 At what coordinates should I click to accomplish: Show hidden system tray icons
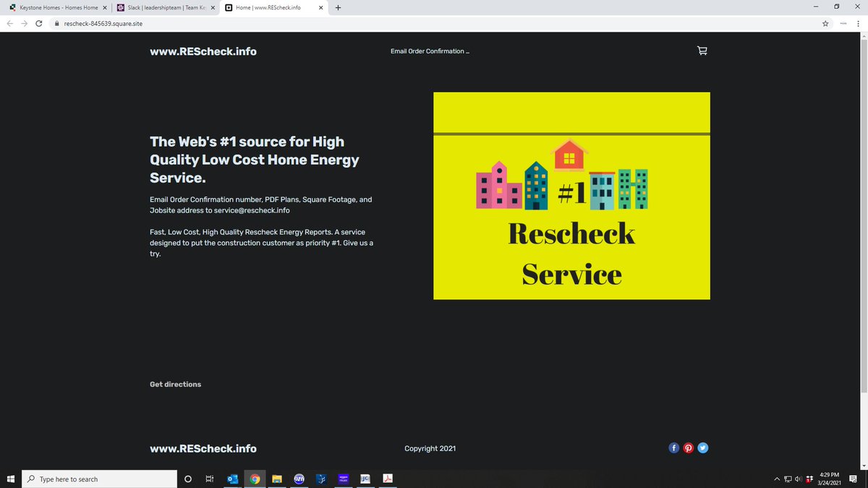[x=778, y=479]
